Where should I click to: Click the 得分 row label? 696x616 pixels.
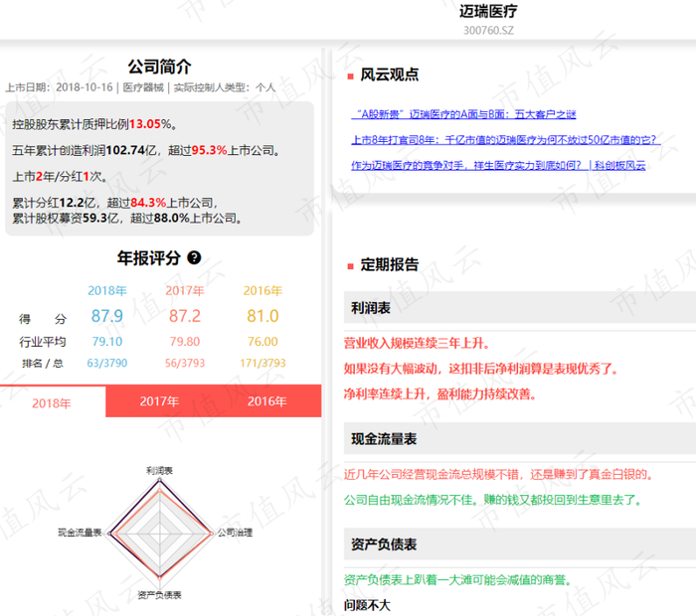pos(43,318)
